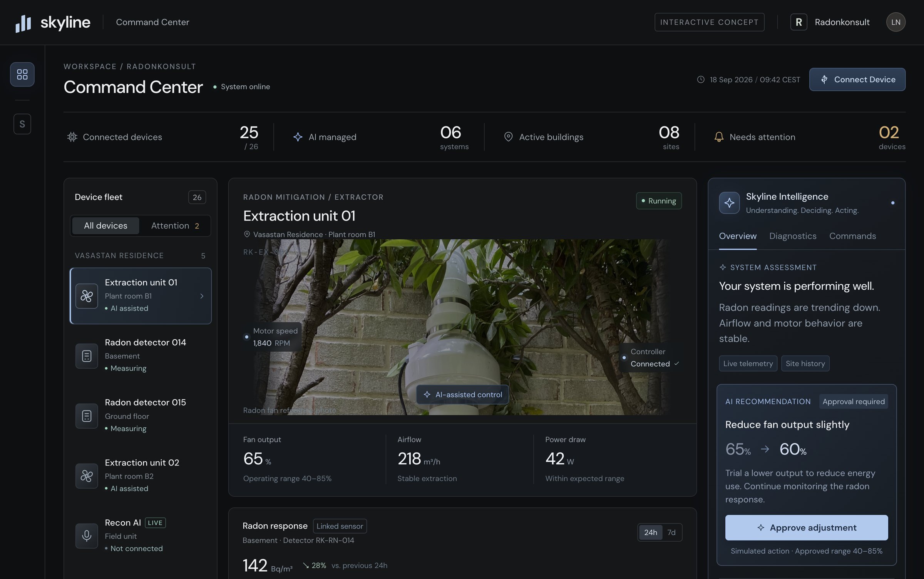The height and width of the screenshot is (579, 924).
Task: Click the Approval required label
Action: (x=854, y=402)
